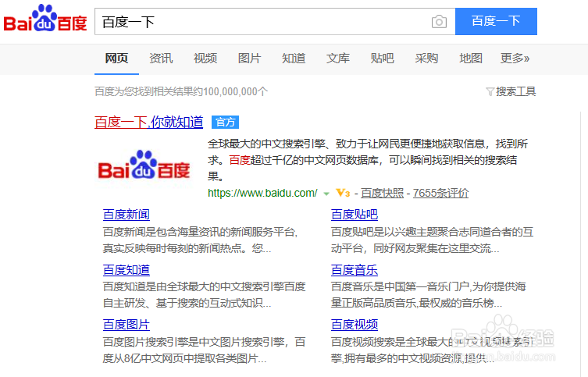The width and height of the screenshot is (588, 377).
Task: Click the Baidu logo thumbnail in result
Action: tap(144, 165)
